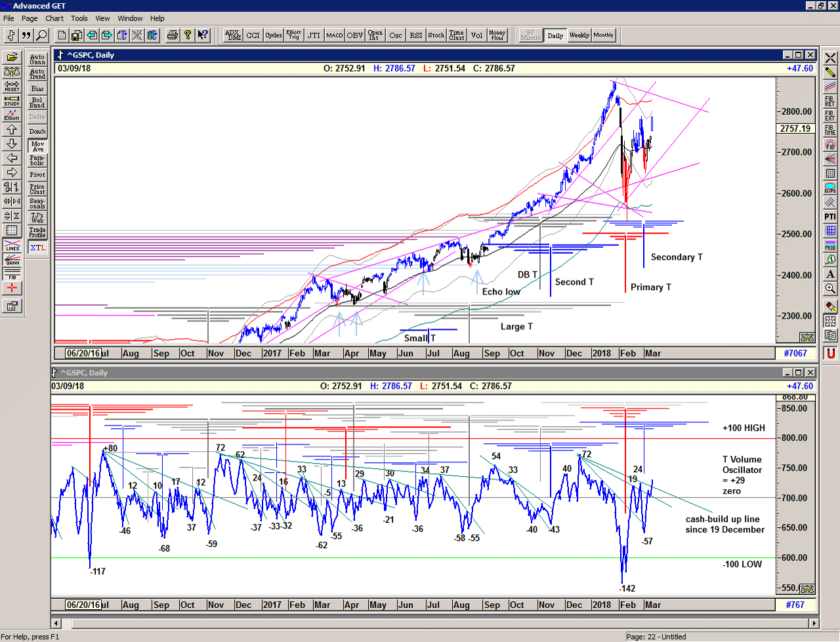The height and width of the screenshot is (642, 840).
Task: Click the Bol Band study button
Action: [x=37, y=103]
